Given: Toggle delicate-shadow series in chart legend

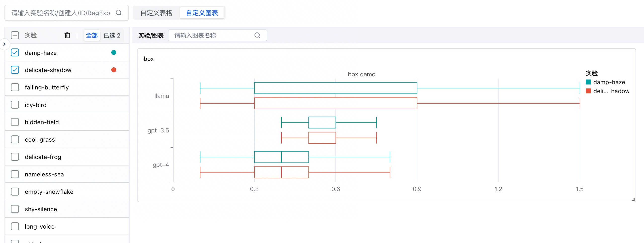Looking at the screenshot, I should pos(607,91).
